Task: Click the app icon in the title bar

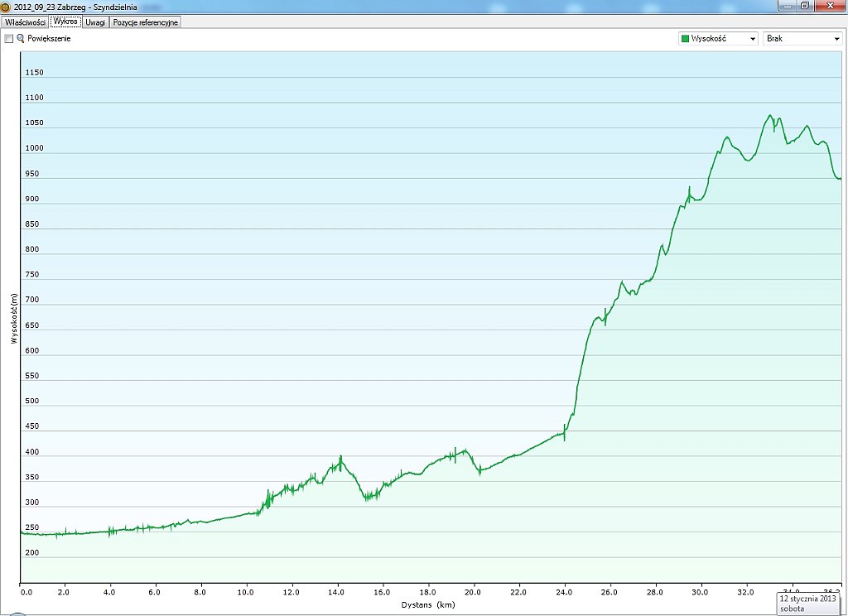Action: (6, 7)
